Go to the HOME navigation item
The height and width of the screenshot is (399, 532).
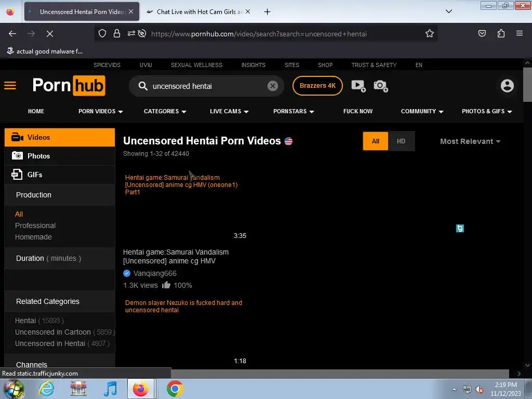[x=36, y=111]
